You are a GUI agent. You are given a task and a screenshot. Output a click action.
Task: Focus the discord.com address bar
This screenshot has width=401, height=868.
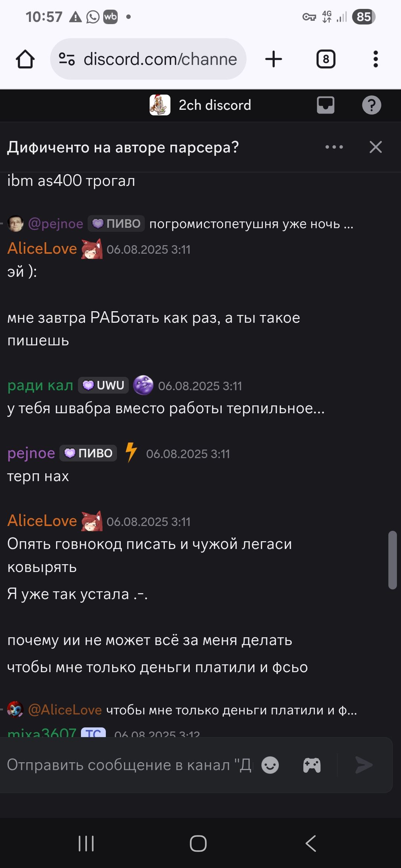tap(149, 59)
